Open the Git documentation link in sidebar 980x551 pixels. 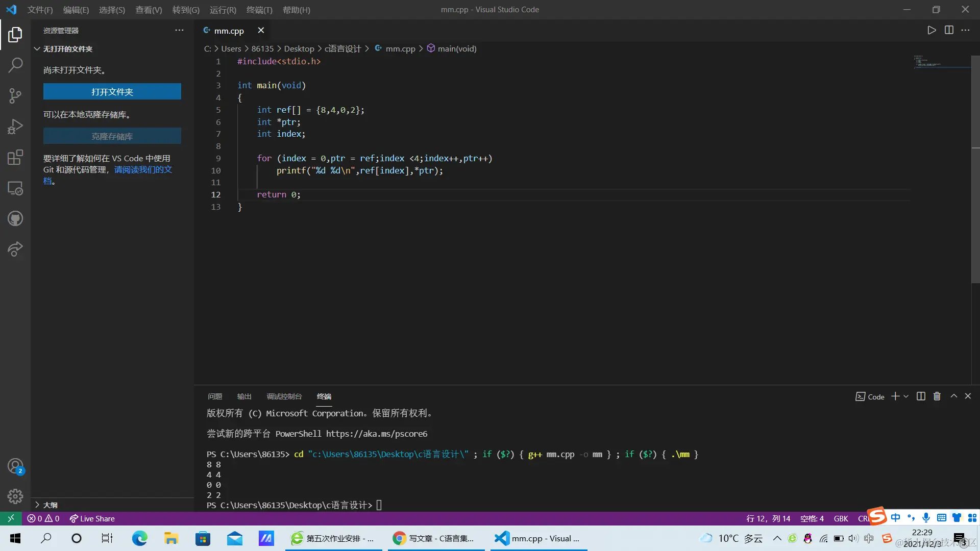143,169
